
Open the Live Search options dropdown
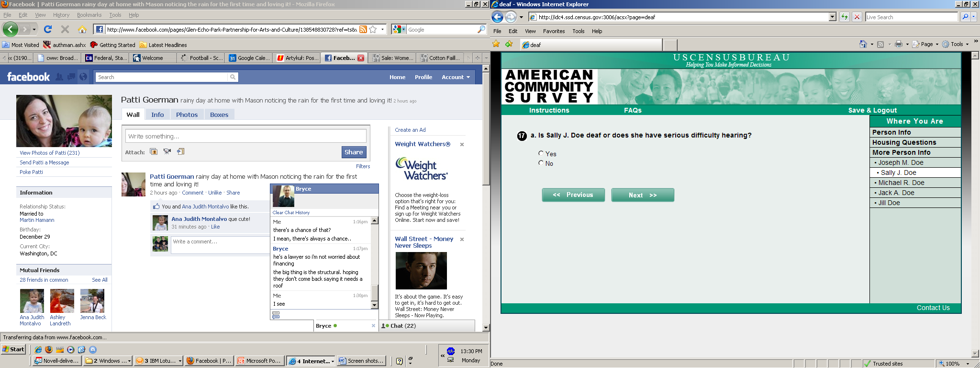point(974,17)
